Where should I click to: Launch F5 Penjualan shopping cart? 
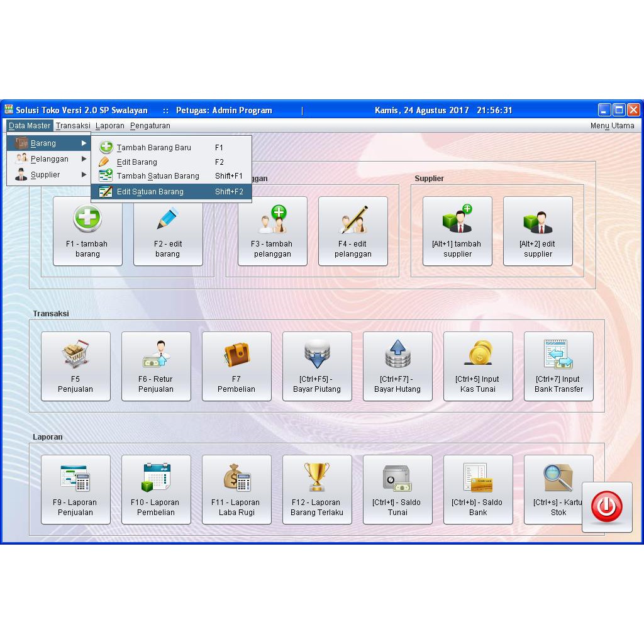75,366
